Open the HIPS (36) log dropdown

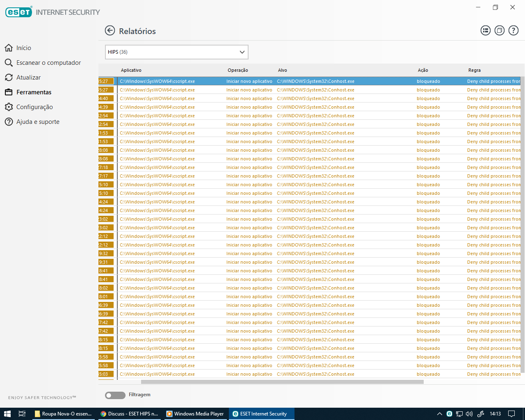tap(177, 52)
